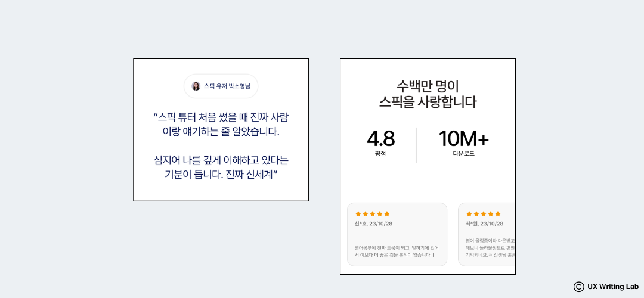This screenshot has width=644, height=298.
Task: Click 신*호's review text about 영어공부
Action: pyautogui.click(x=397, y=251)
